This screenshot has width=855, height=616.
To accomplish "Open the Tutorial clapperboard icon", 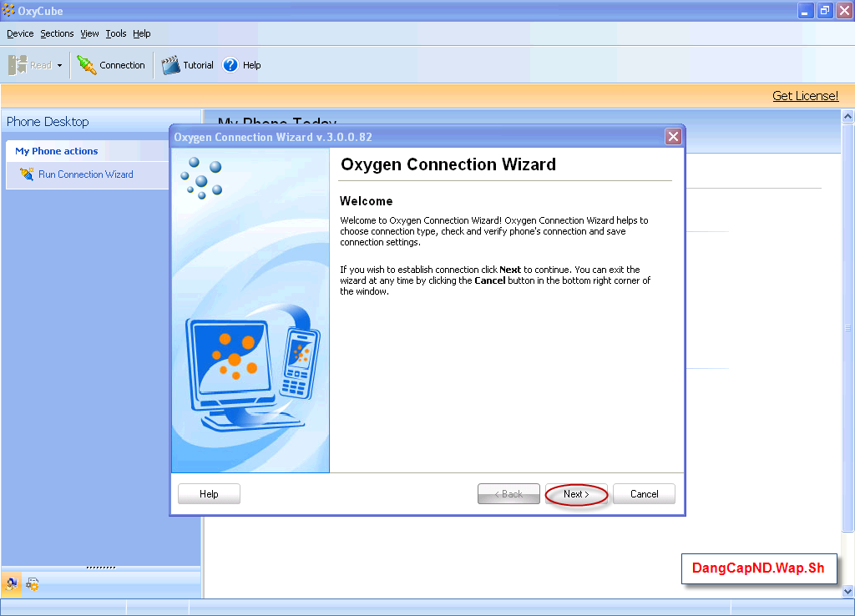I will point(170,65).
